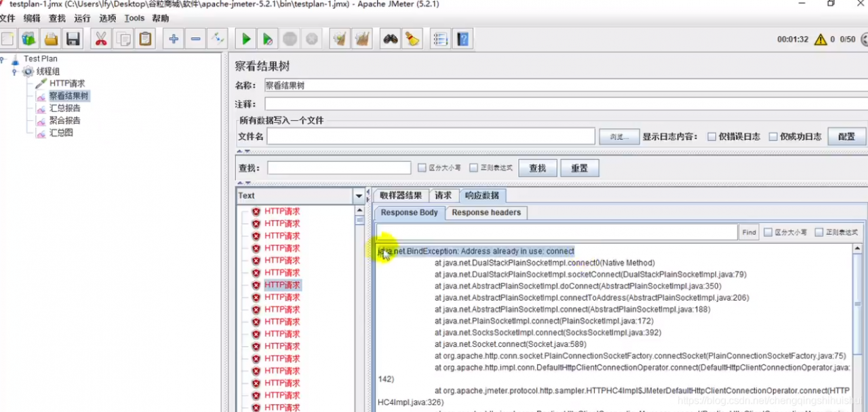Image resolution: width=868 pixels, height=412 pixels.
Task: Select the HTTP请求 sampler under 线程组
Action: pos(66,83)
